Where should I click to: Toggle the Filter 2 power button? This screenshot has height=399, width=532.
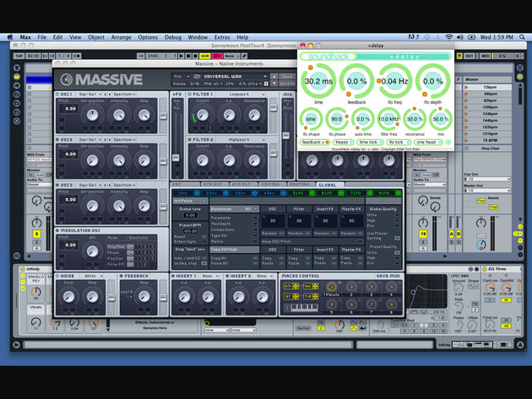click(x=190, y=139)
